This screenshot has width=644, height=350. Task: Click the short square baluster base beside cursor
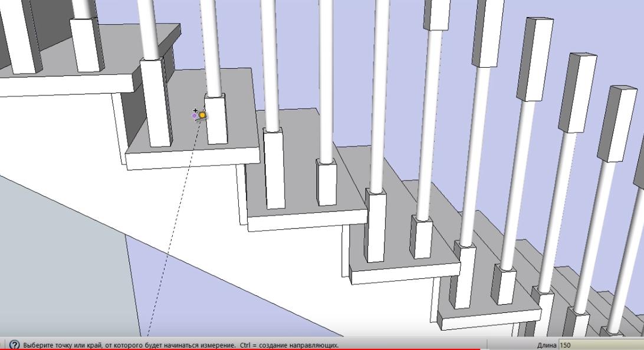[217, 120]
